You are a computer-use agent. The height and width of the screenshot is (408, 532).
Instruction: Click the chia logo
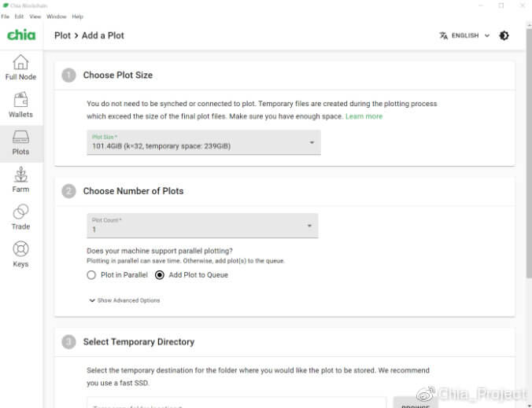21,35
